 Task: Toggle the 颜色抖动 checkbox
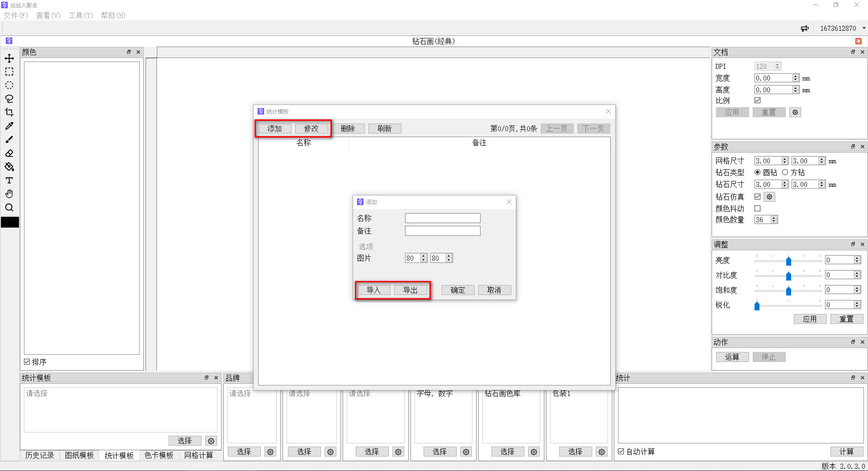[758, 209]
